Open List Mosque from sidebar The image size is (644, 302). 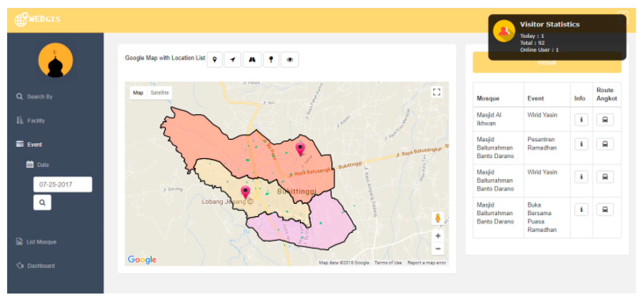tap(41, 242)
